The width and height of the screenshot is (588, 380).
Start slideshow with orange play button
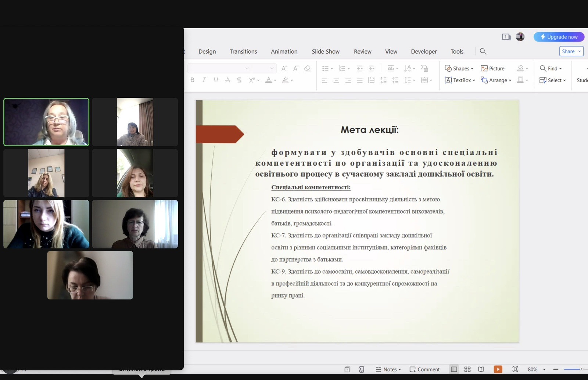click(498, 369)
